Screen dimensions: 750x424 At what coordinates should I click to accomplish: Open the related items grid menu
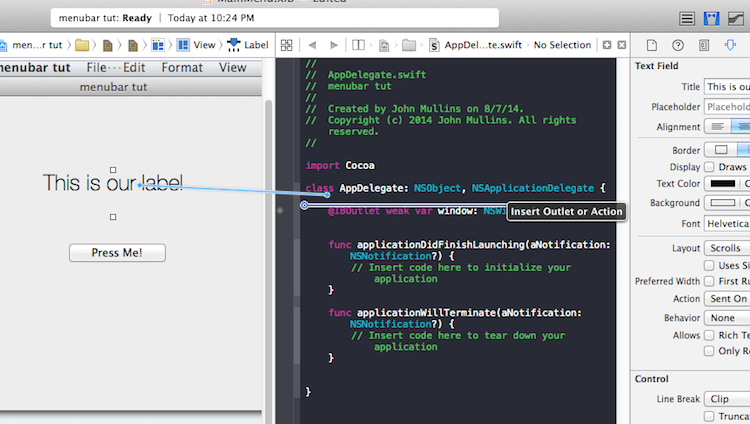pos(286,45)
